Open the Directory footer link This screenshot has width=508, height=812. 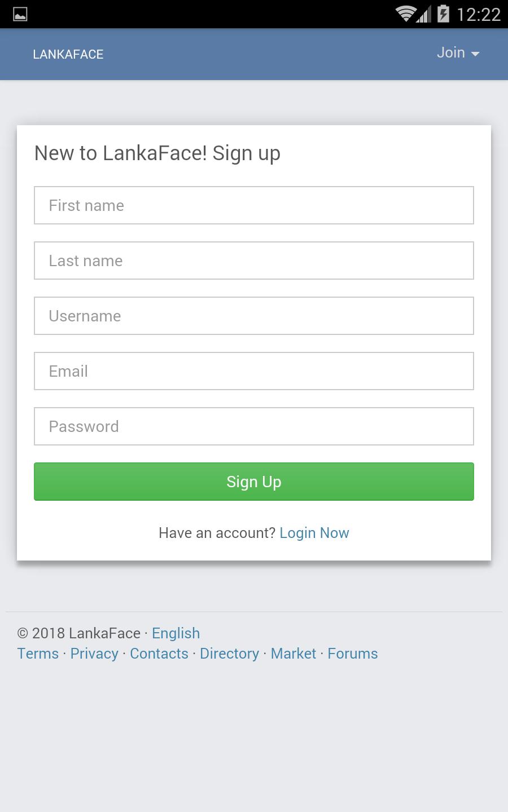pos(229,654)
